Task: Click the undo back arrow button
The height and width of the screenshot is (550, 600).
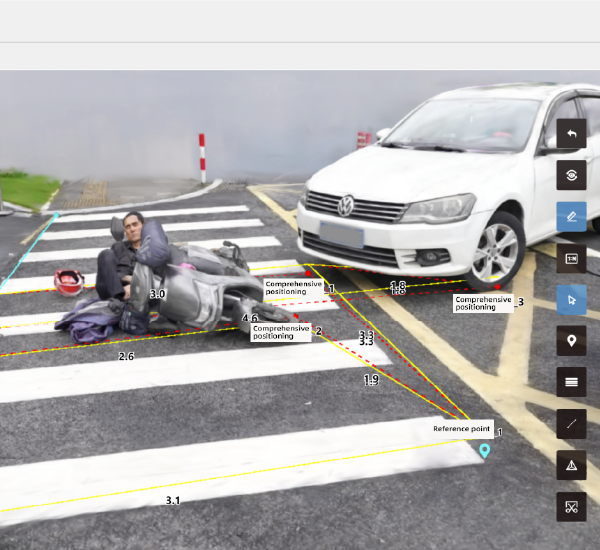Action: [571, 133]
